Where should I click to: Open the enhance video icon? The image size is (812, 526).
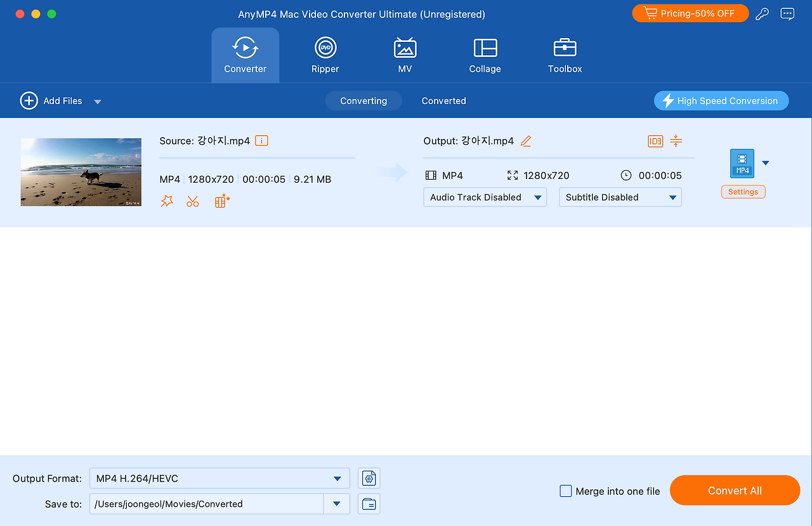pos(222,201)
